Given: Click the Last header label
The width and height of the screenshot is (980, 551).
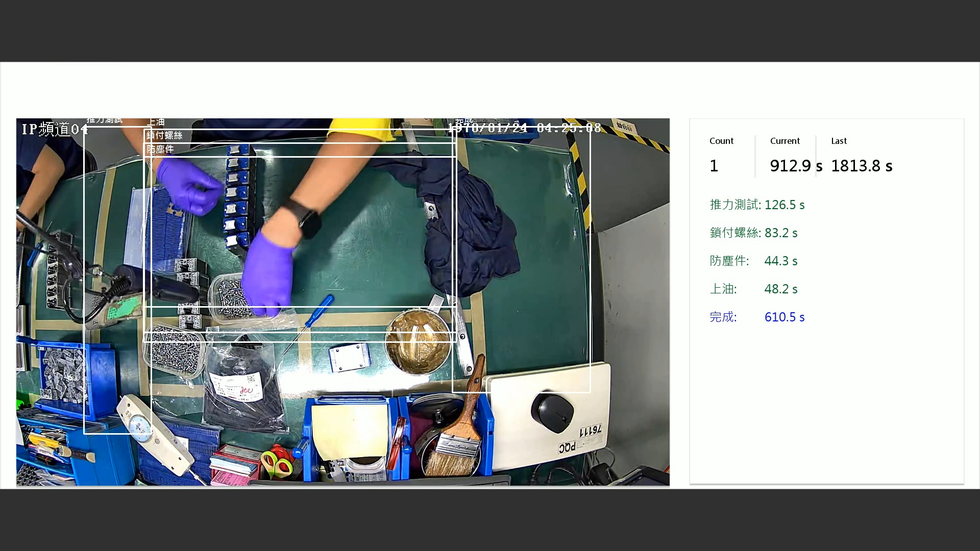Looking at the screenshot, I should pos(839,141).
